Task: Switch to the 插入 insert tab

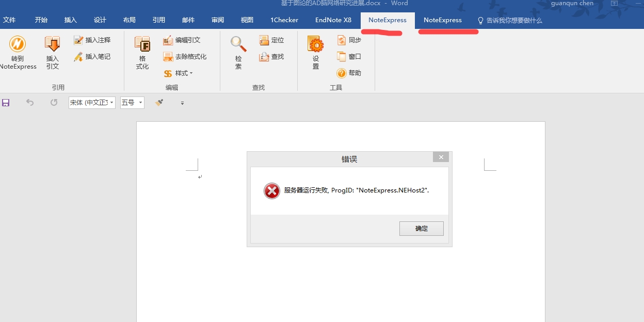Action: click(71, 20)
